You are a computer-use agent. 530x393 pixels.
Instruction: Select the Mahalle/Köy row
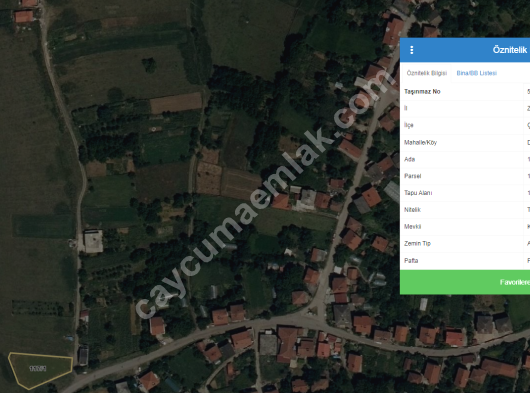pyautogui.click(x=465, y=142)
